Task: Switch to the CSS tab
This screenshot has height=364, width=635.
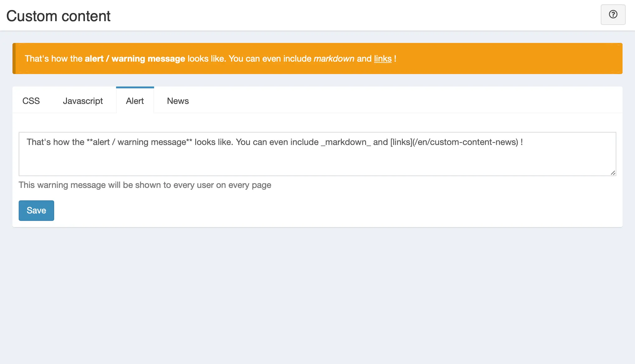Action: (x=31, y=101)
